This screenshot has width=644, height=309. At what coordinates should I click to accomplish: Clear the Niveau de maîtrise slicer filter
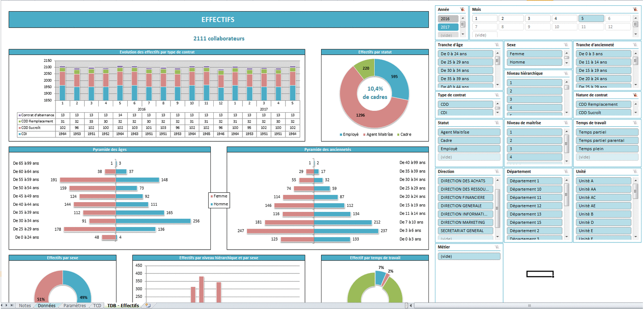coord(566,123)
